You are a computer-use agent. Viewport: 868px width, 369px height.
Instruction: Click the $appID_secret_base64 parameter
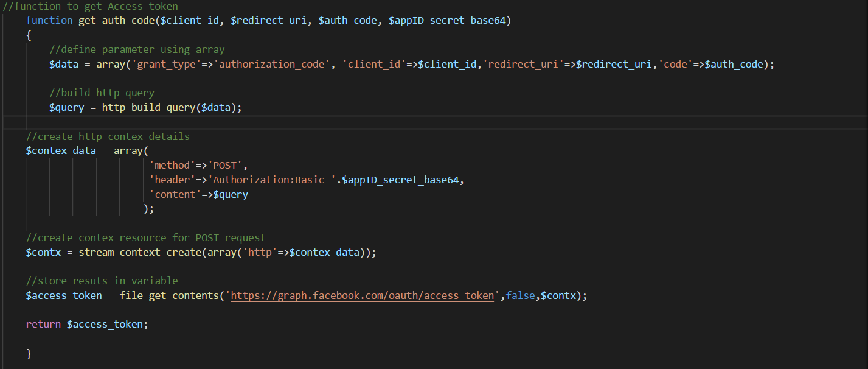tap(449, 20)
